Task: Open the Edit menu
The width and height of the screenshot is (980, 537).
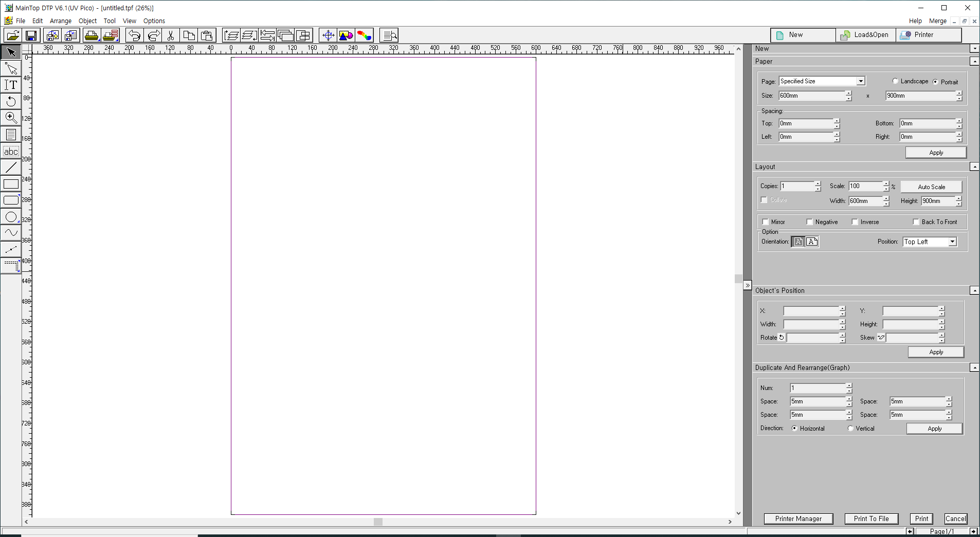Action: (38, 21)
